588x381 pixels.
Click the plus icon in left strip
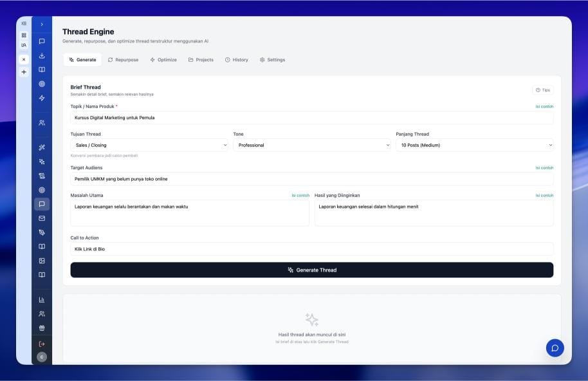click(24, 72)
